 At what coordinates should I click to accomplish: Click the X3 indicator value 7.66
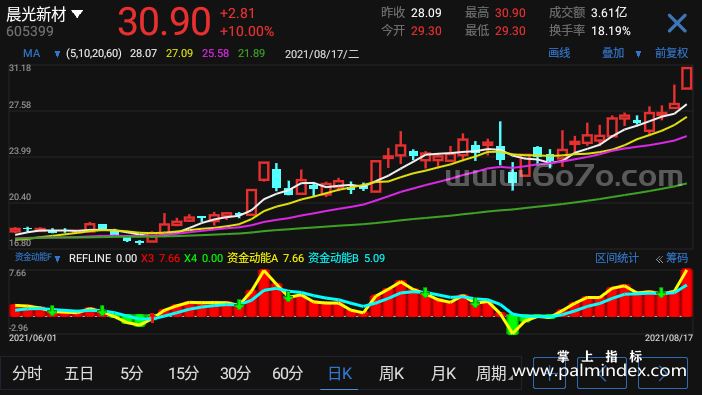(x=169, y=258)
